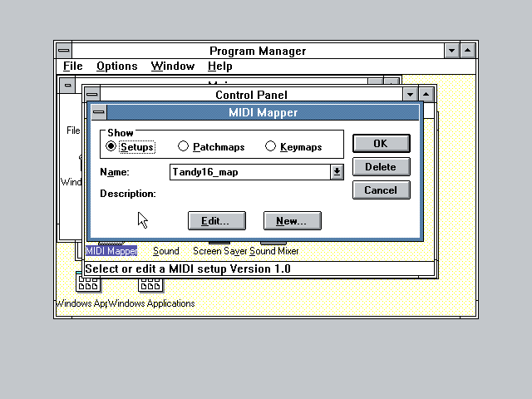532x399 pixels.
Task: Open the File menu in Program Manager
Action: point(73,66)
